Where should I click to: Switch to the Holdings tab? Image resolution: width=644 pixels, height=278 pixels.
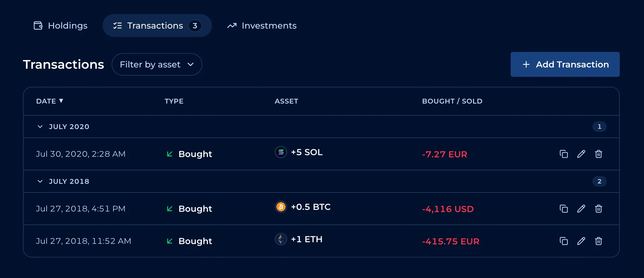pyautogui.click(x=61, y=25)
